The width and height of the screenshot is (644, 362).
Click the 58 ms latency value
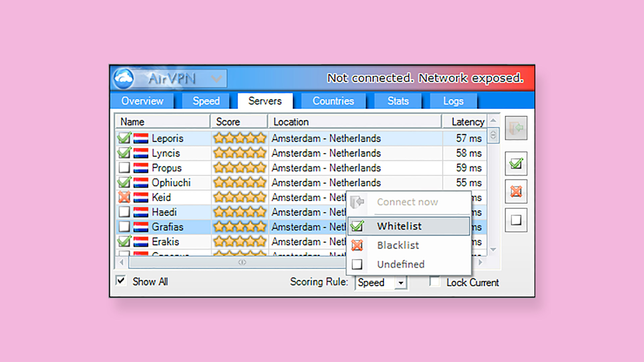pos(469,153)
